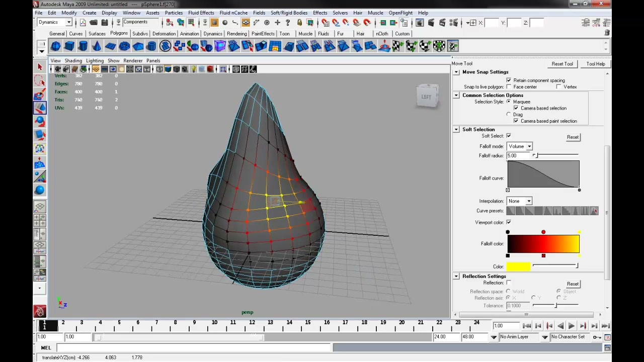The height and width of the screenshot is (362, 644).
Task: Click Reset in Soft Selection section
Action: (573, 137)
